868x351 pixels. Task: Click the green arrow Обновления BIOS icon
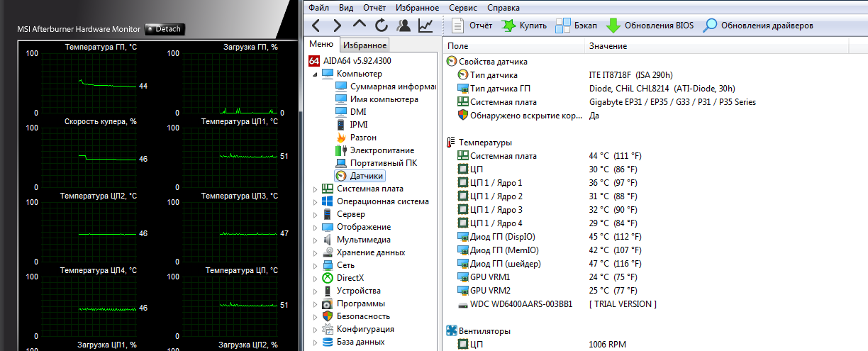click(613, 26)
